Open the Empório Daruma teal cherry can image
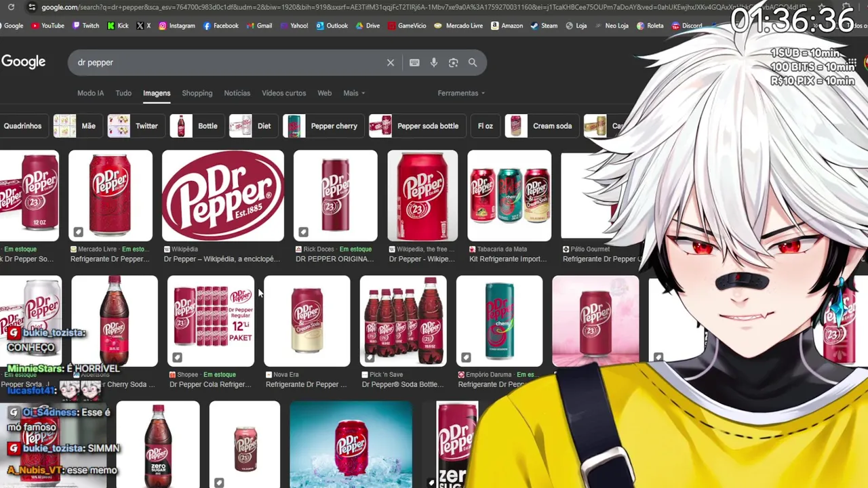 pos(500,321)
